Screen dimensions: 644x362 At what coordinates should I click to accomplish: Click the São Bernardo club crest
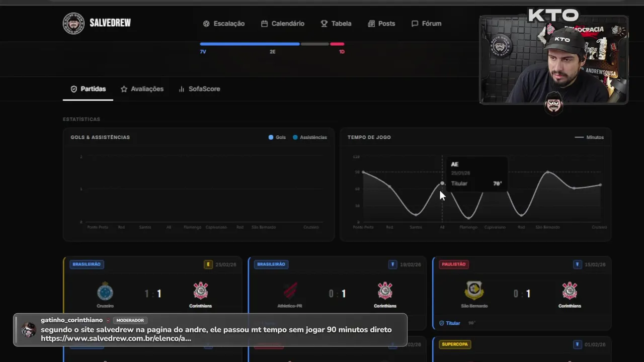[x=474, y=291]
